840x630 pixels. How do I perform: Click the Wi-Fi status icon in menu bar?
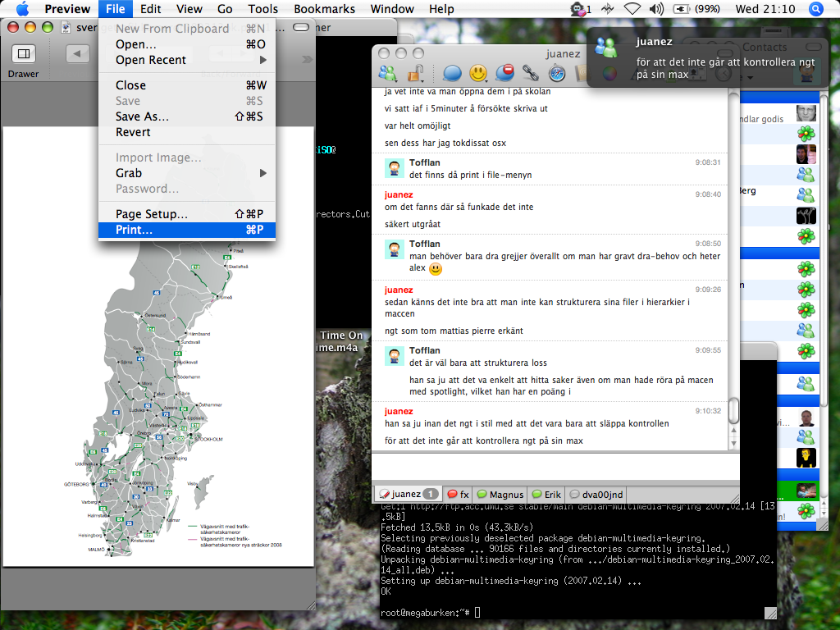[x=632, y=8]
